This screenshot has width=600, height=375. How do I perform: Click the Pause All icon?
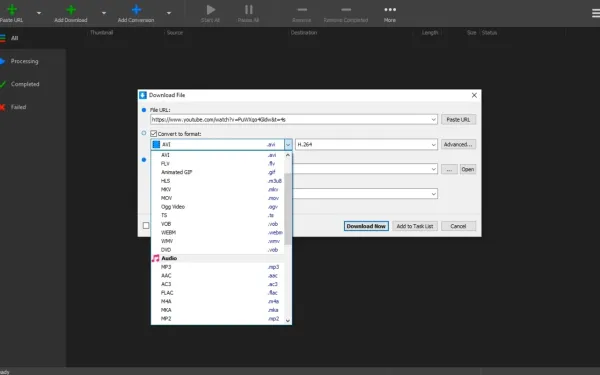point(248,10)
